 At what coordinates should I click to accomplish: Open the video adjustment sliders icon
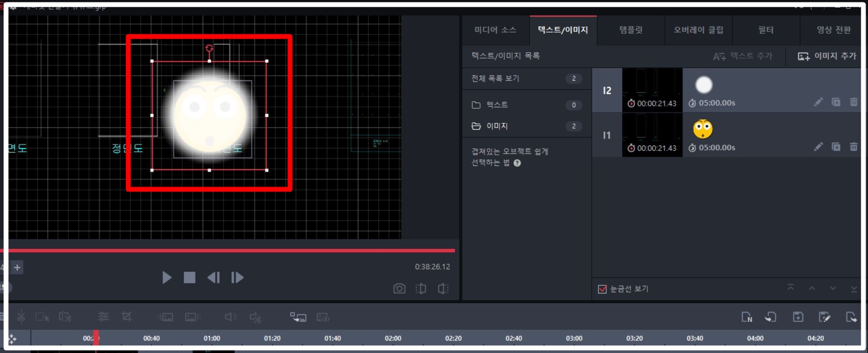click(x=103, y=317)
